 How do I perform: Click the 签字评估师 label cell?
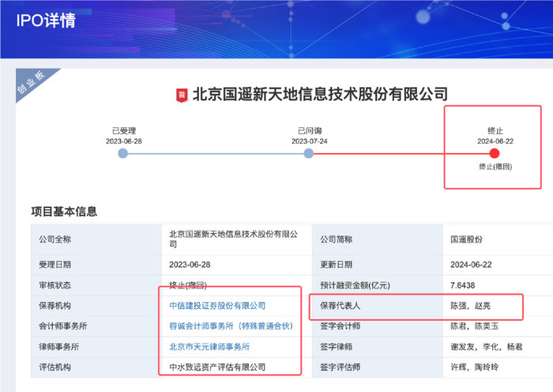pyautogui.click(x=378, y=367)
